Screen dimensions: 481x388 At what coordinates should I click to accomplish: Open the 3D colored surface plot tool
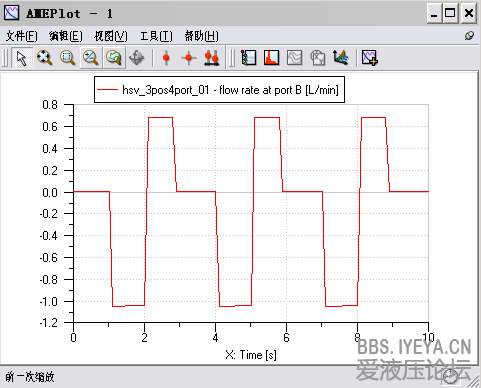[x=341, y=58]
